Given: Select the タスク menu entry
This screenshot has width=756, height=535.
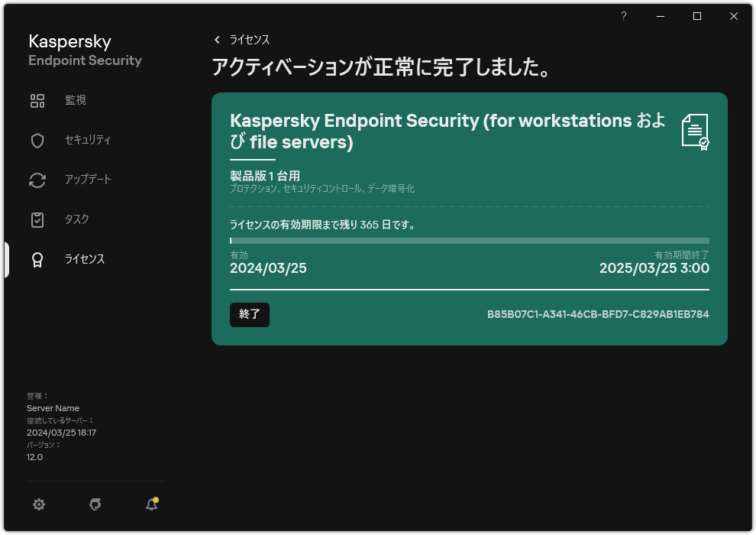Looking at the screenshot, I should coord(76,219).
